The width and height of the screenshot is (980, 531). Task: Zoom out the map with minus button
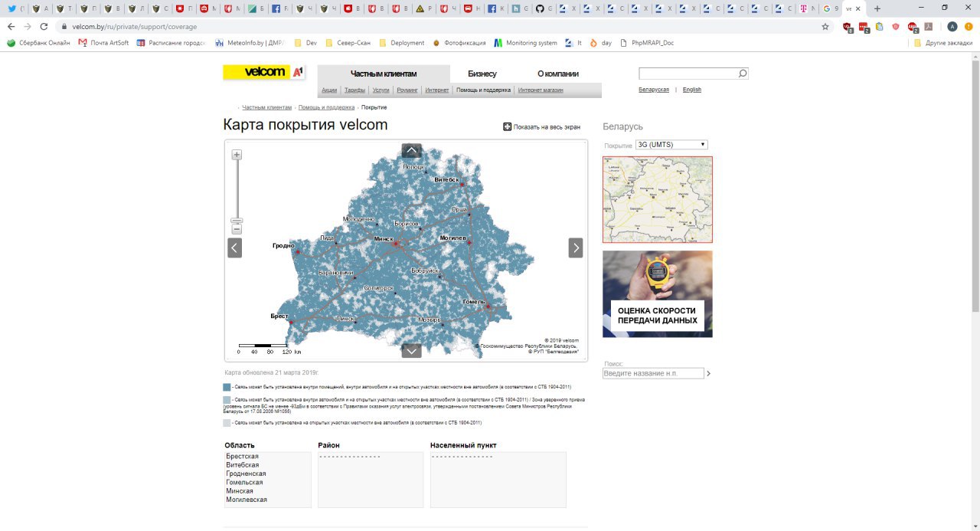click(237, 229)
